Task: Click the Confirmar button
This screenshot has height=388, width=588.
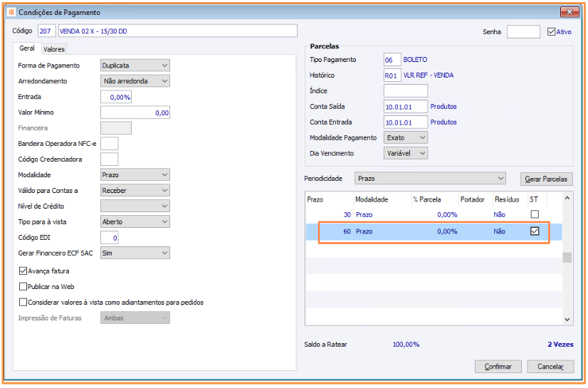Action: pos(498,366)
